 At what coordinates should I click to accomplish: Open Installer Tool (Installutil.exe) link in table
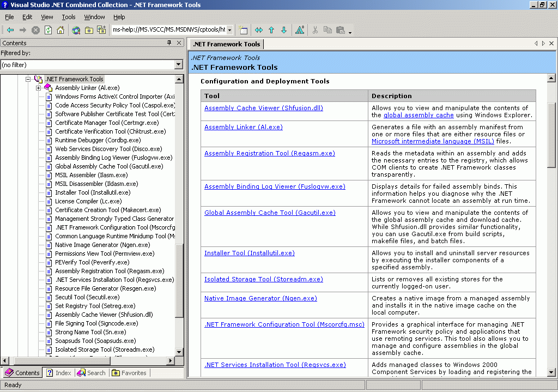click(x=250, y=253)
